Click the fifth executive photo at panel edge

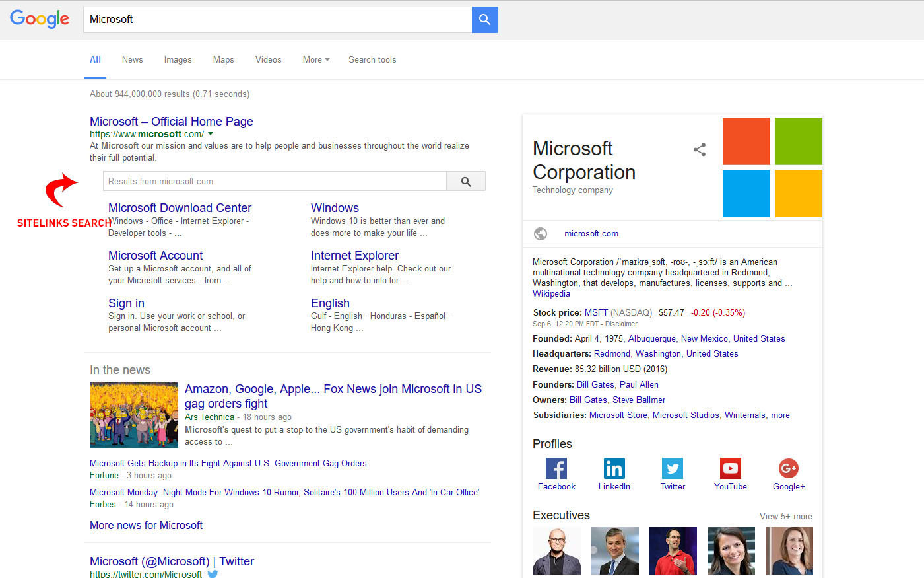pyautogui.click(x=789, y=551)
